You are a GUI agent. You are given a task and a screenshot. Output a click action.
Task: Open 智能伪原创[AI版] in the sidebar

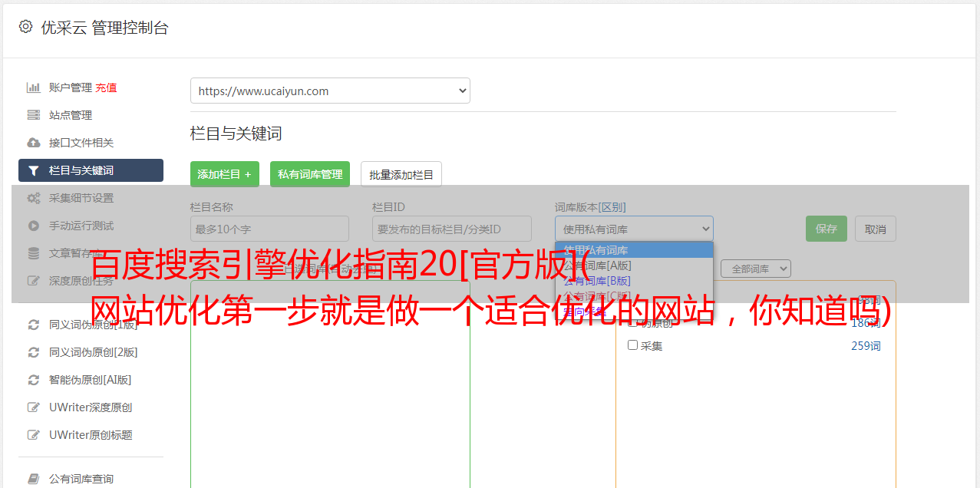click(x=91, y=380)
